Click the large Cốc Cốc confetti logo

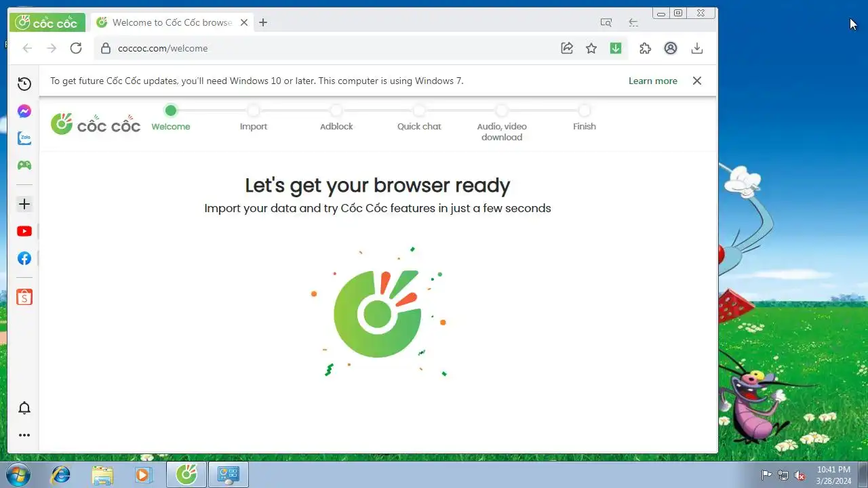(x=378, y=312)
